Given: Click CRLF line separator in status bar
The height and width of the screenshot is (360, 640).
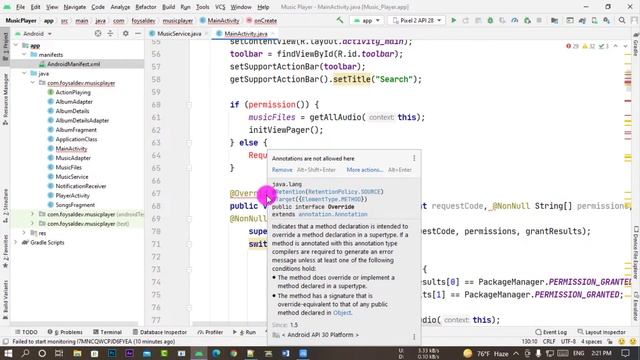Looking at the screenshot, I should tap(549, 342).
